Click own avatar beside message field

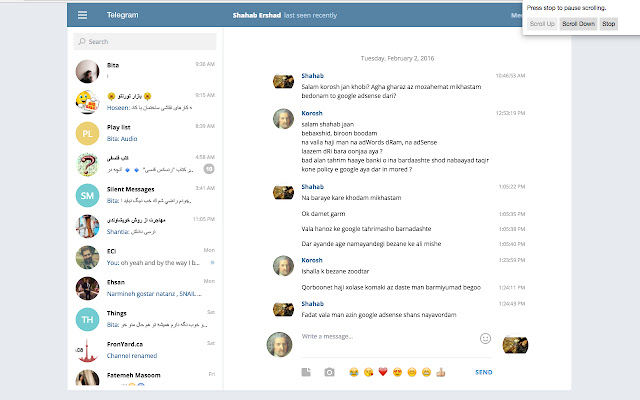click(x=280, y=344)
